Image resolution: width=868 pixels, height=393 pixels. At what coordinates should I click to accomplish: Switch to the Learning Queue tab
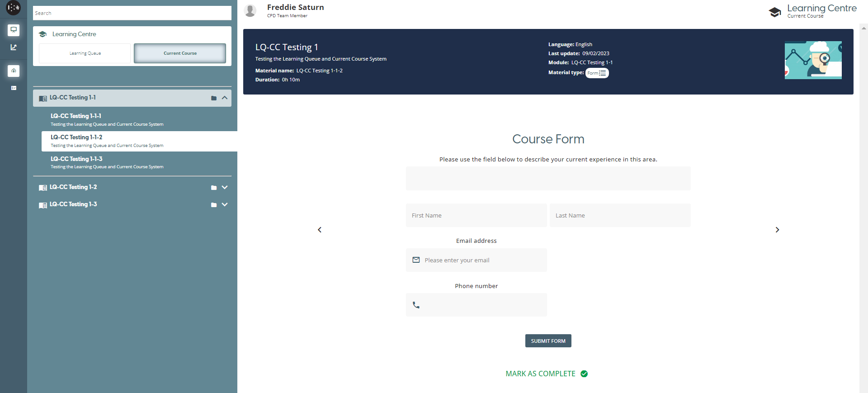(85, 53)
